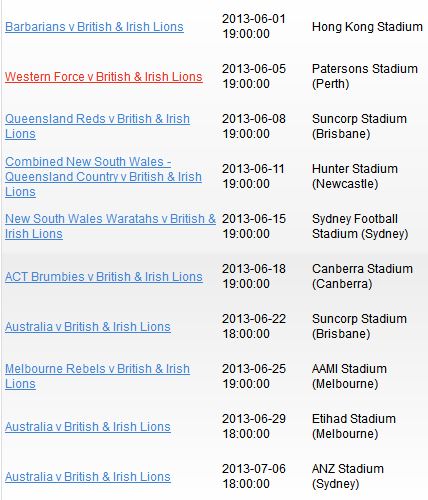Open ACT Brumbies v British & Irish Lions
Image resolution: width=428 pixels, height=500 pixels.
click(104, 277)
